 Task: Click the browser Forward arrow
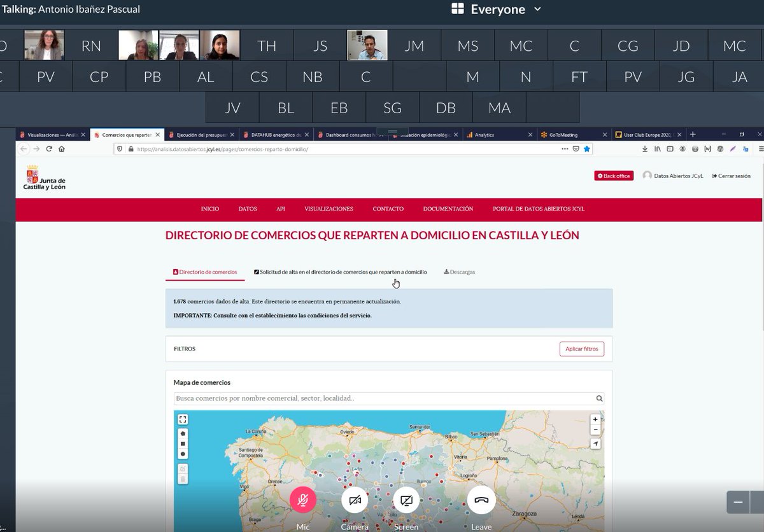36,148
